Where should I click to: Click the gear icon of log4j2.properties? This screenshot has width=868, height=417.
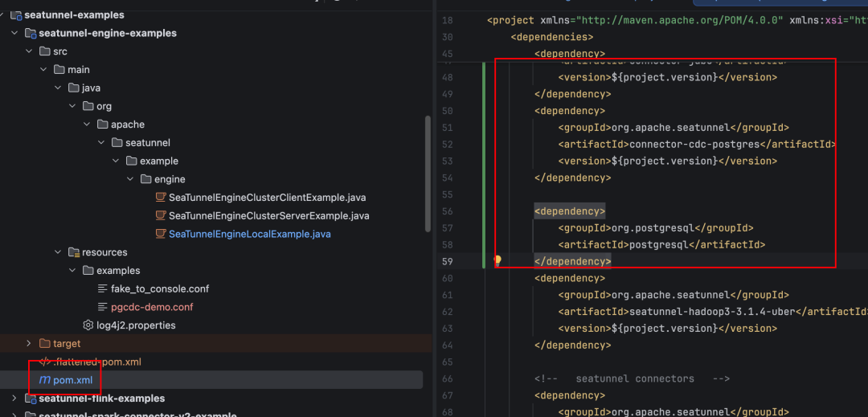(x=88, y=325)
